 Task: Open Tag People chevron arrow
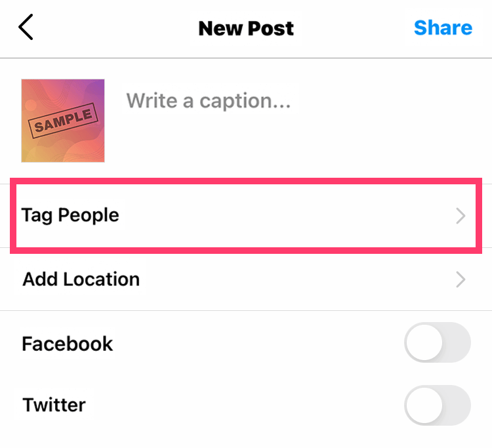tap(461, 216)
